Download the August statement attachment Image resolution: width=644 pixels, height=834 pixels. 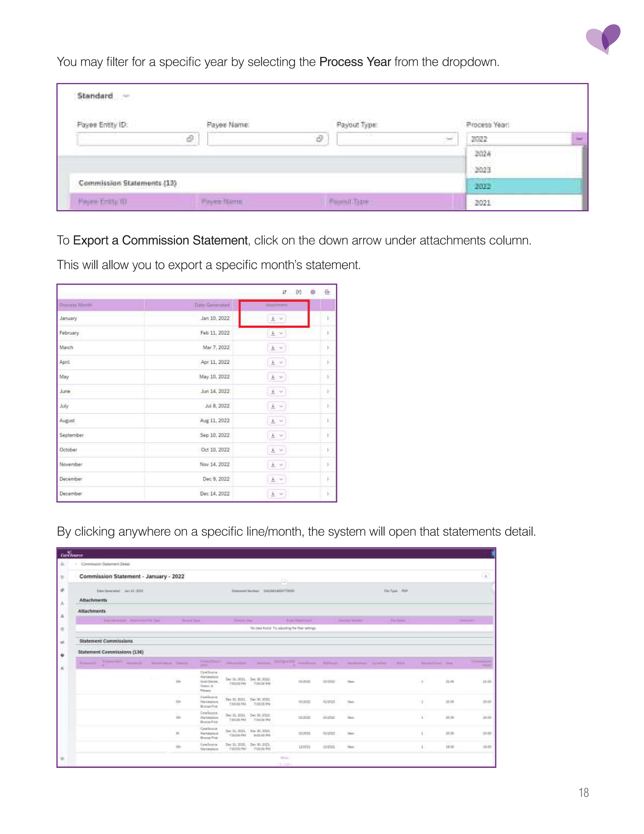(273, 421)
